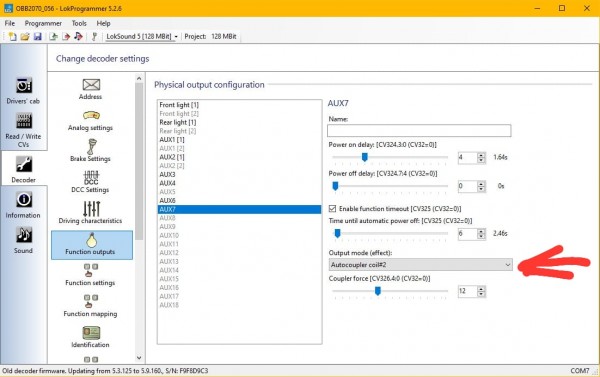Click the Save project toolbar icon
The height and width of the screenshot is (377, 600).
tap(38, 36)
